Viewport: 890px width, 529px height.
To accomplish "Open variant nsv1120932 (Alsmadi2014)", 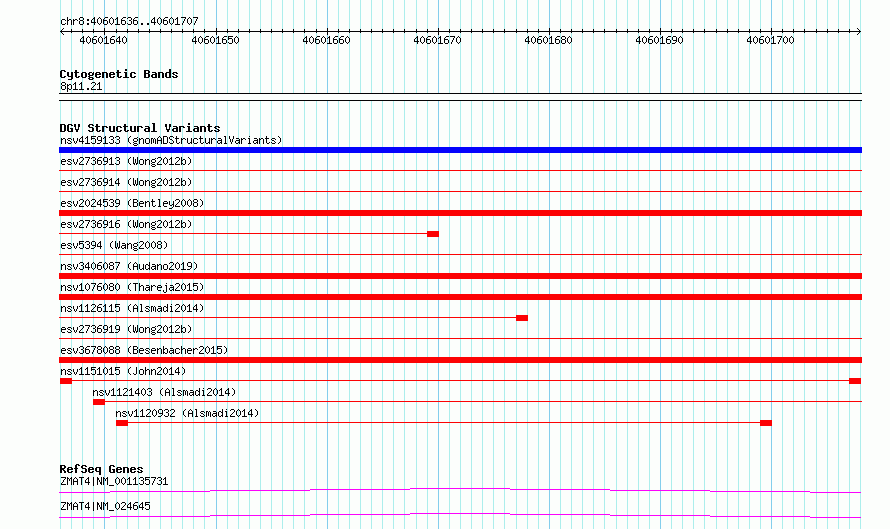I will [187, 413].
